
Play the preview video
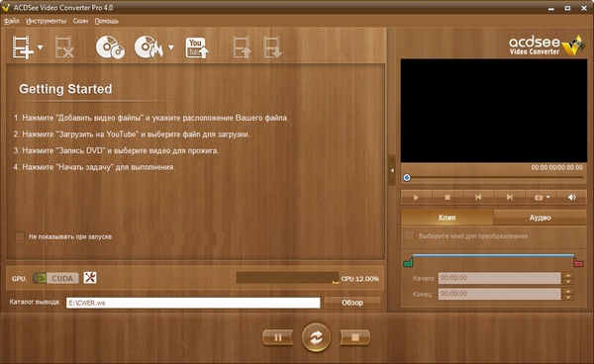tap(416, 197)
